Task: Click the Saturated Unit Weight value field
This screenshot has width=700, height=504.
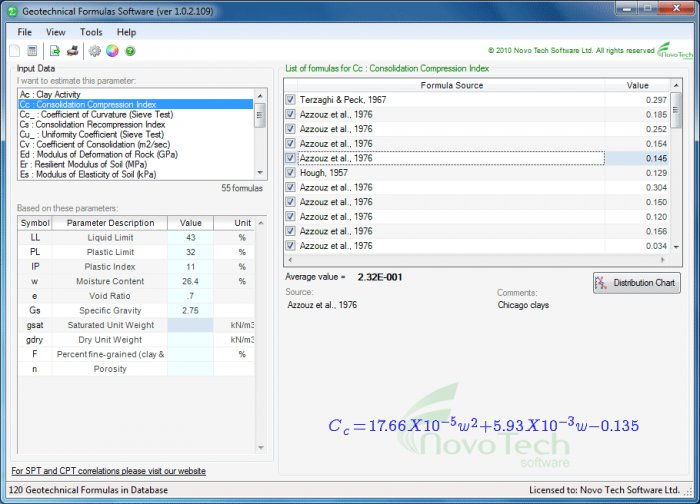Action: pos(191,325)
